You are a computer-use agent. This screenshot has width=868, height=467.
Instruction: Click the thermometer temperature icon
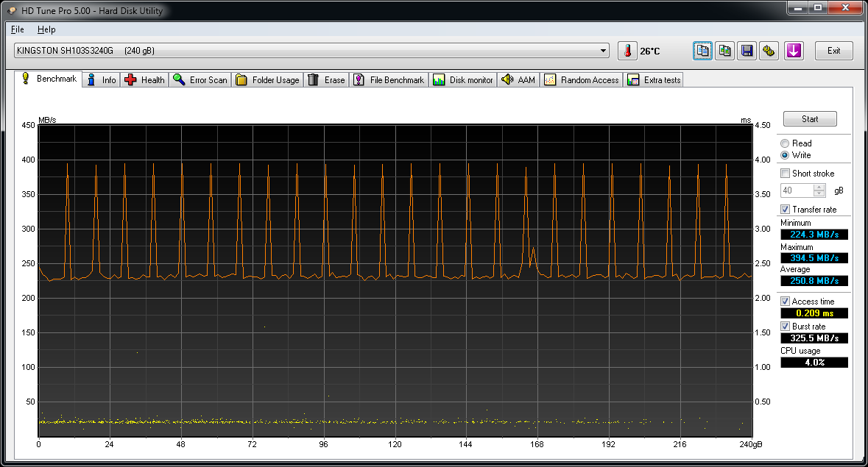[x=627, y=51]
